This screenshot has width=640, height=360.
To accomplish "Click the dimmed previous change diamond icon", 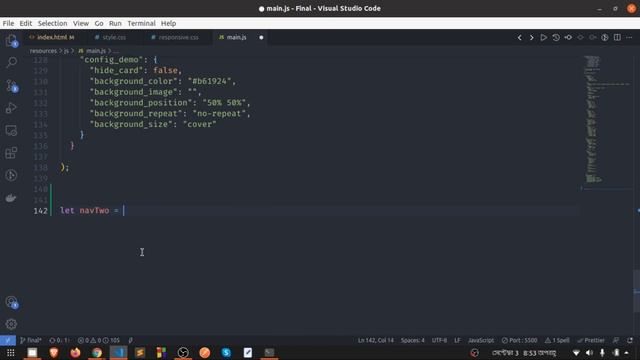I will click(x=580, y=38).
